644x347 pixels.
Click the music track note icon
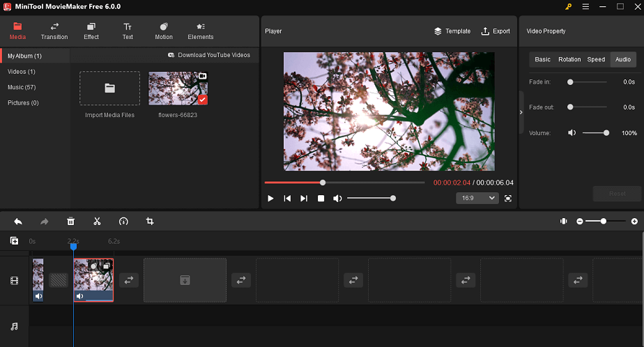[x=15, y=327]
